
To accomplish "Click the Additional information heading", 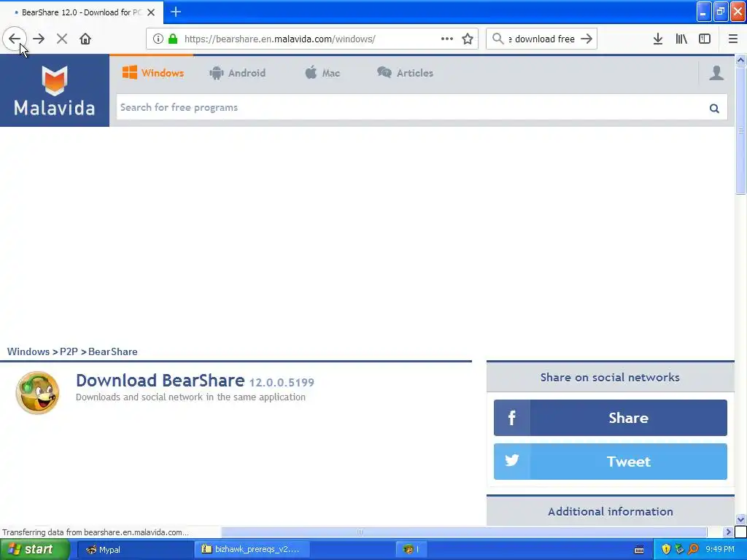I will pyautogui.click(x=611, y=511).
